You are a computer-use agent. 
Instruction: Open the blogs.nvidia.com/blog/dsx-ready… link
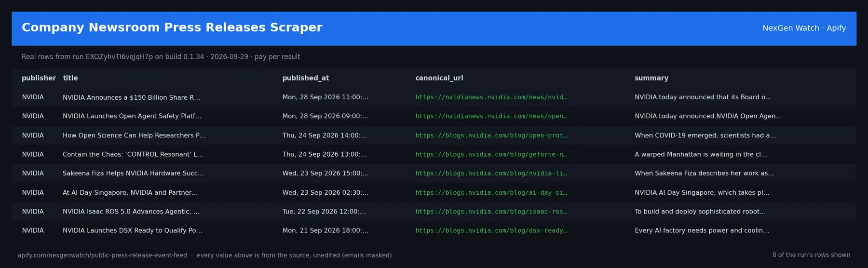[491, 230]
